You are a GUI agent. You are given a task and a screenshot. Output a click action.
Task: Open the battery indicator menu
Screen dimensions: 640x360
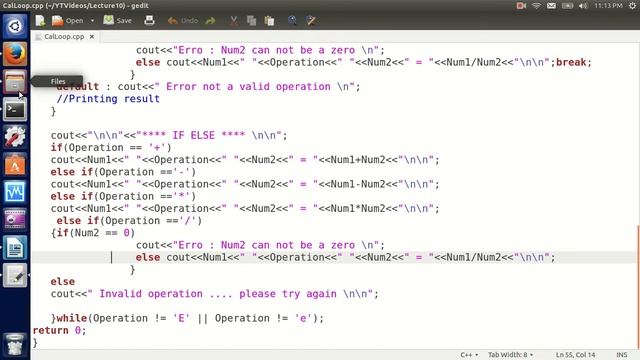tap(567, 6)
